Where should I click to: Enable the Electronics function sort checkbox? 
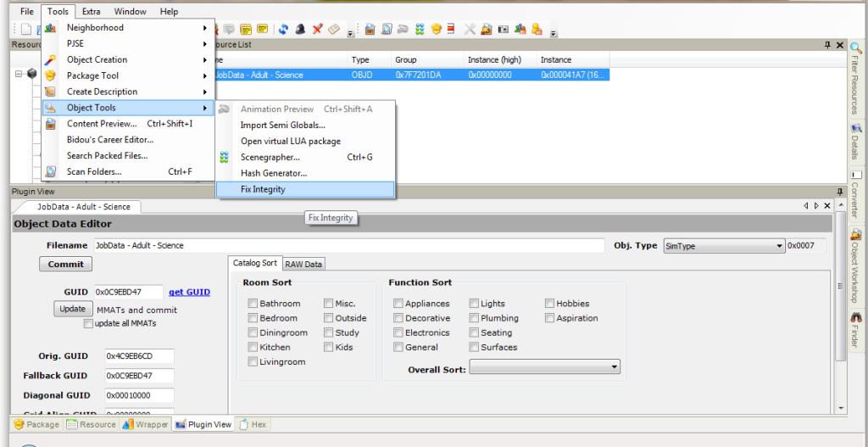(398, 332)
